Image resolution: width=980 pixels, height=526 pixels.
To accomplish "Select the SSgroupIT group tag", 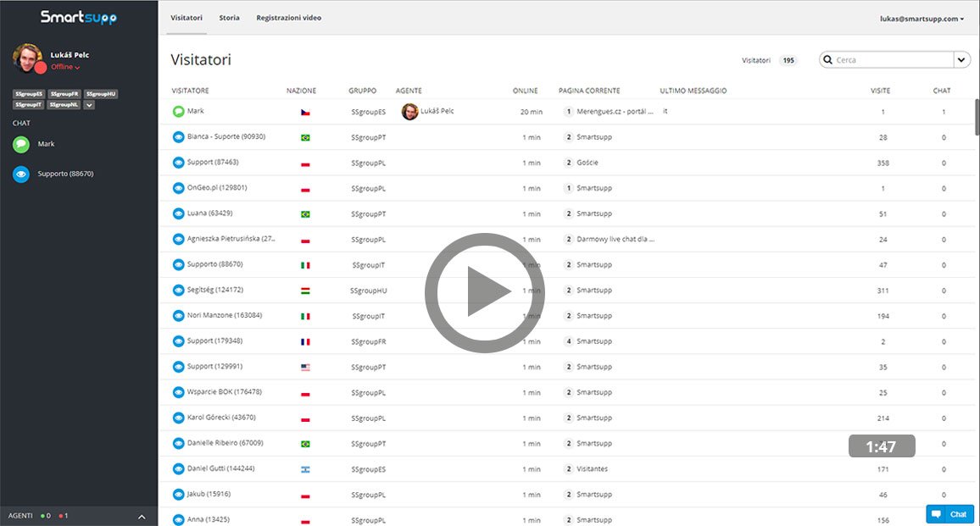I will pos(29,104).
